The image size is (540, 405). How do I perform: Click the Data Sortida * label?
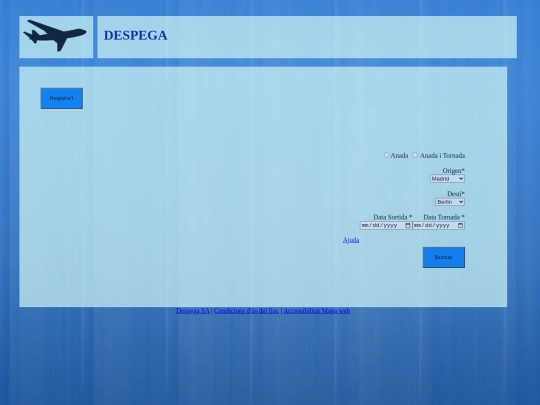393,217
